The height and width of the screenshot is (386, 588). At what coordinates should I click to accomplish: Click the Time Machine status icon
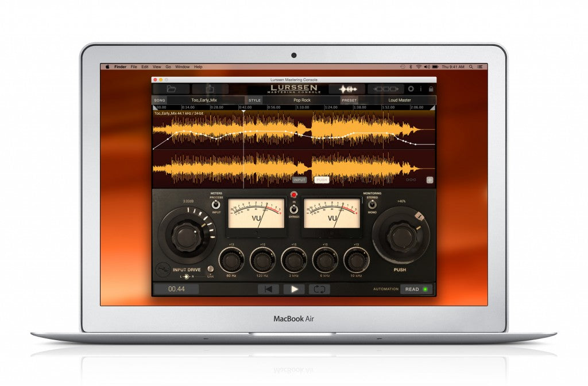pos(403,67)
